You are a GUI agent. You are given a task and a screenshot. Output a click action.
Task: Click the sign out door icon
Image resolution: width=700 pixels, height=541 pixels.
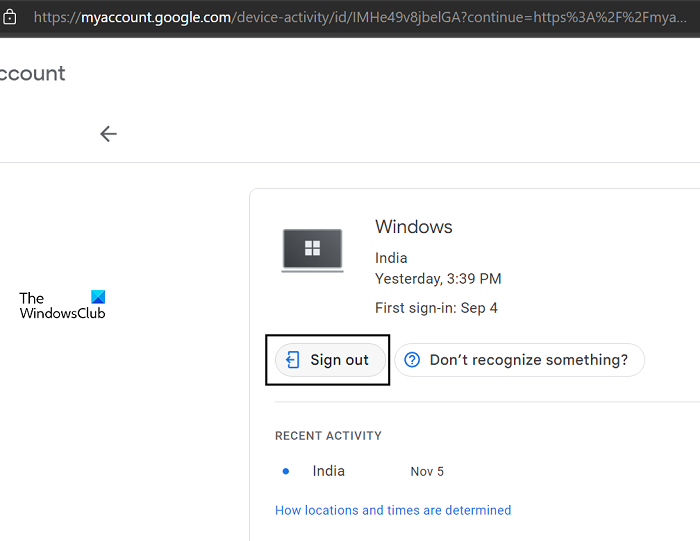[292, 360]
